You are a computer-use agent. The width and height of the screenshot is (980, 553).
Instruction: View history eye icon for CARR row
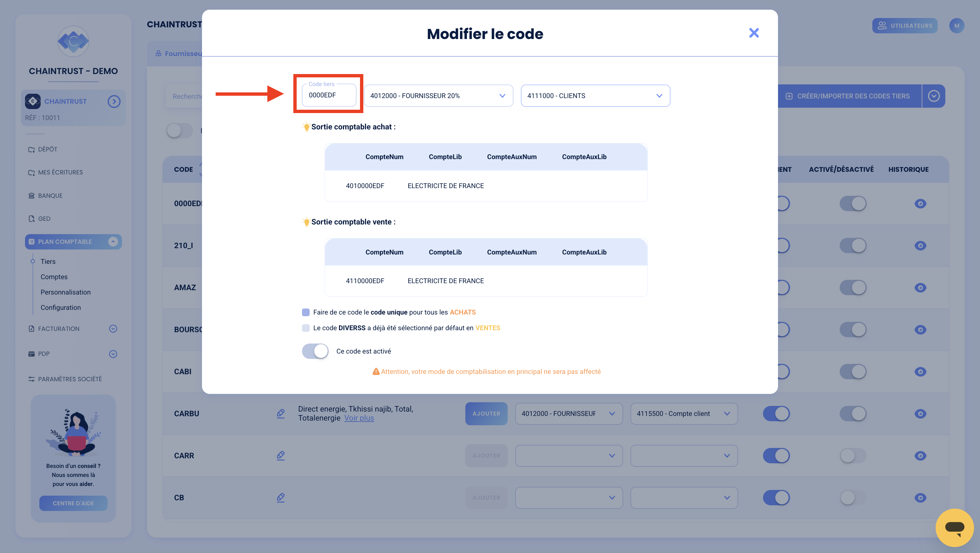point(920,456)
